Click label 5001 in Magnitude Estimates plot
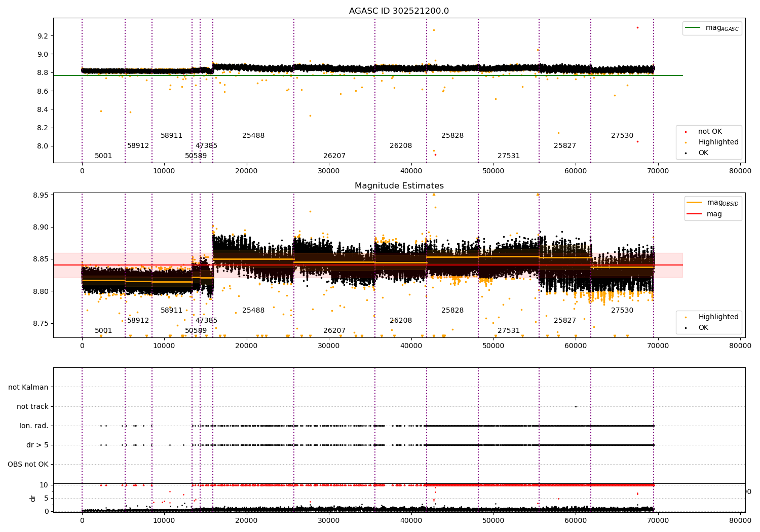The image size is (760, 532). (x=103, y=331)
